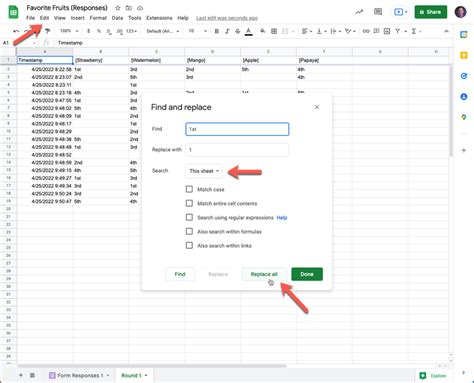Click the Get add-ons plus icon
Screen dimensions: 474x383
464,150
